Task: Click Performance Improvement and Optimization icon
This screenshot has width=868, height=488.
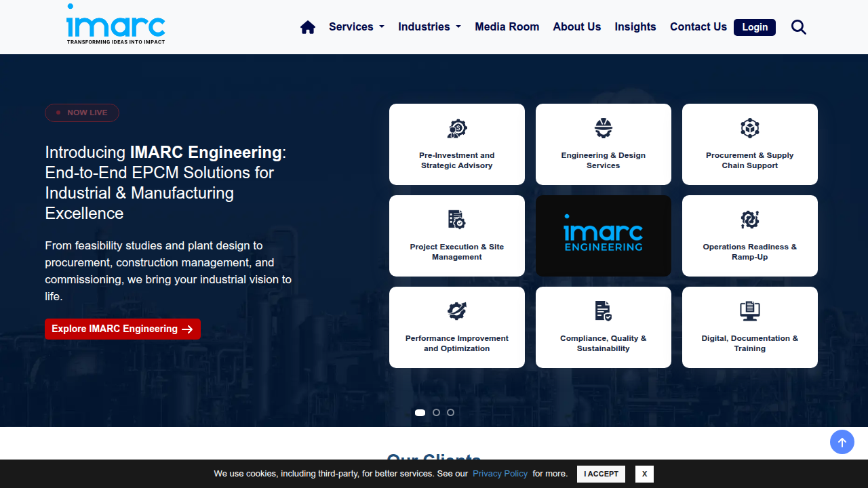Action: pyautogui.click(x=457, y=311)
